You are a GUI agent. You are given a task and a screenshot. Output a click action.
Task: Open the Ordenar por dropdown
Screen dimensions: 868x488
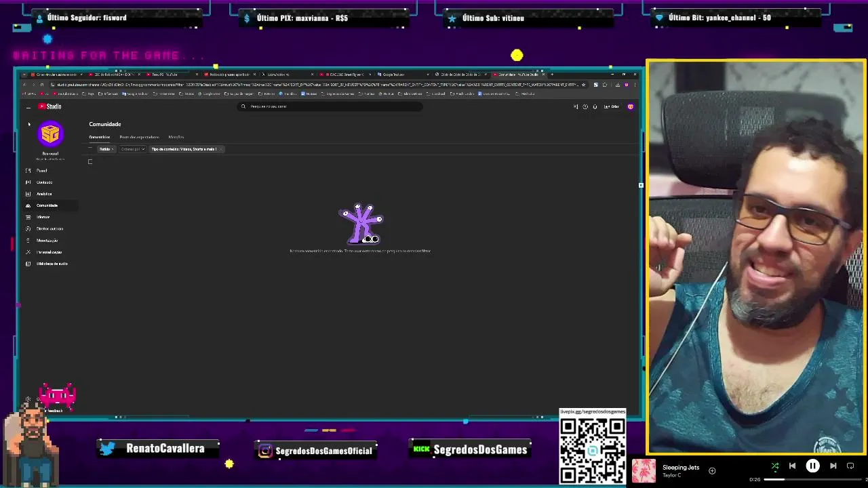click(x=133, y=149)
